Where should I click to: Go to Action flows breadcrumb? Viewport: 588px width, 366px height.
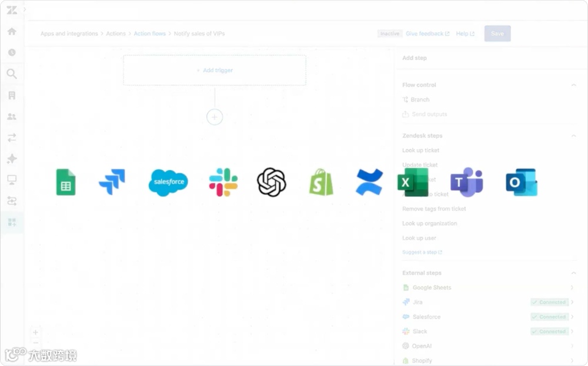pyautogui.click(x=149, y=33)
